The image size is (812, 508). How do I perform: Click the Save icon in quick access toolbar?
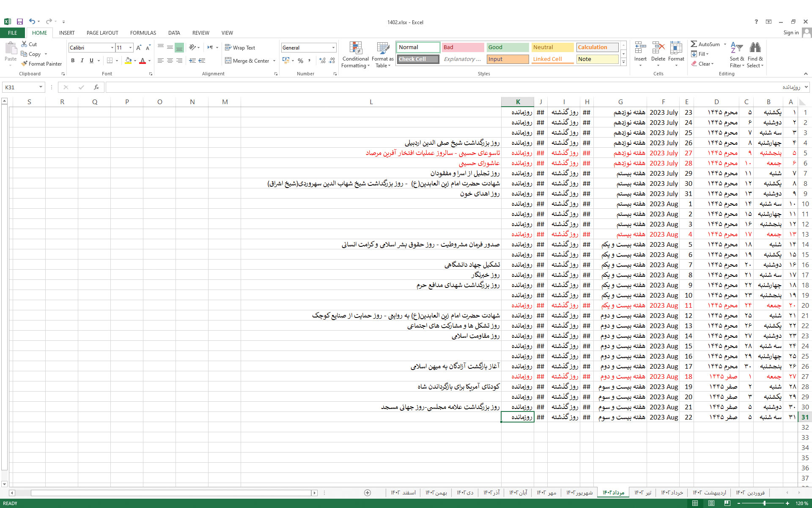(20, 22)
